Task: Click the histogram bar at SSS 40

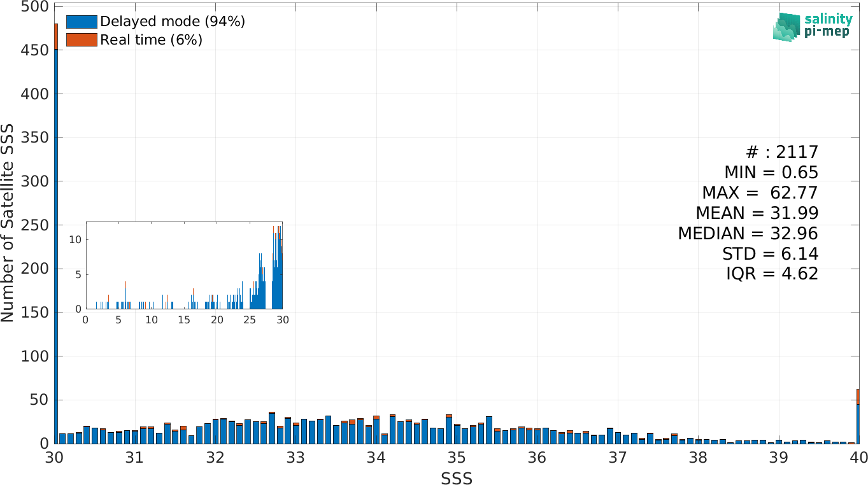Action: (858, 416)
